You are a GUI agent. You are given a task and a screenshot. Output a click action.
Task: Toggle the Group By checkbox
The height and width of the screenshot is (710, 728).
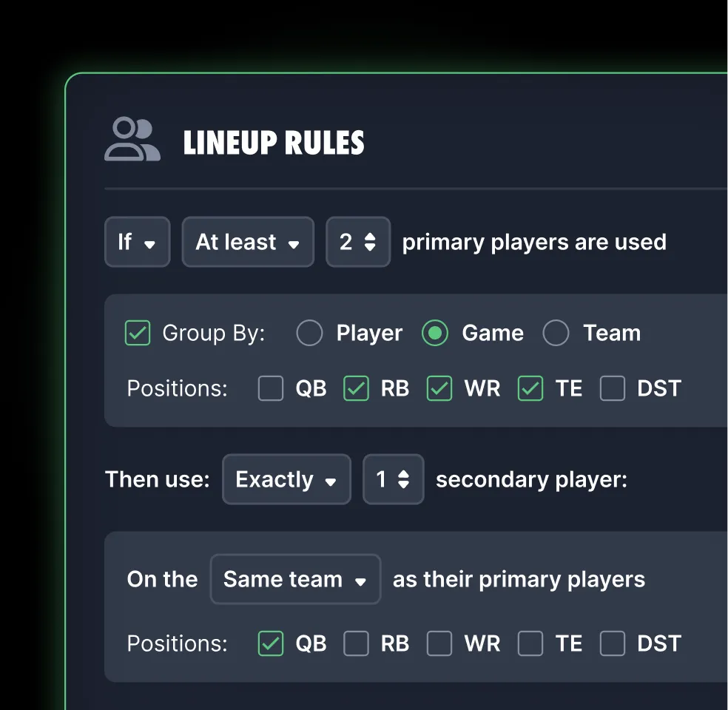(137, 334)
